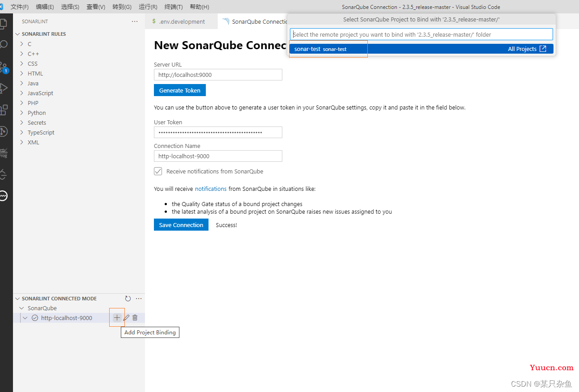The height and width of the screenshot is (392, 579).
Task: Toggle Receive notifications from SonarQube checkbox
Action: tap(158, 171)
